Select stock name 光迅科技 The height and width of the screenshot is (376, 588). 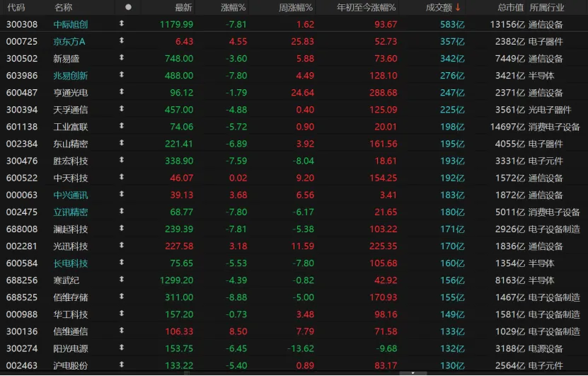click(71, 246)
